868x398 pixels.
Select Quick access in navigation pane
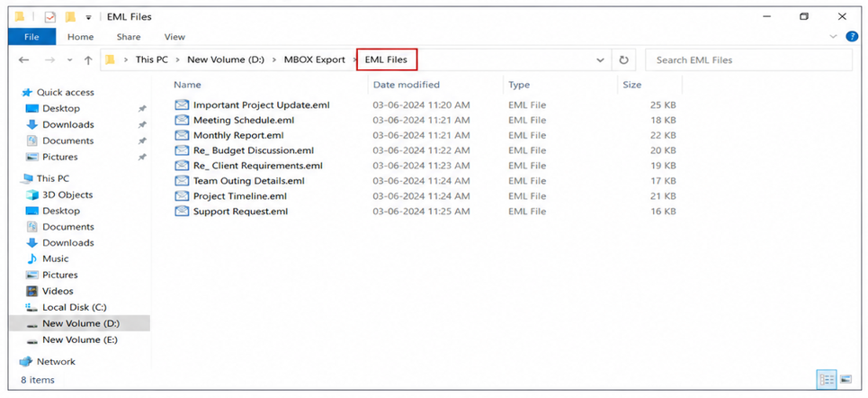[x=66, y=93]
